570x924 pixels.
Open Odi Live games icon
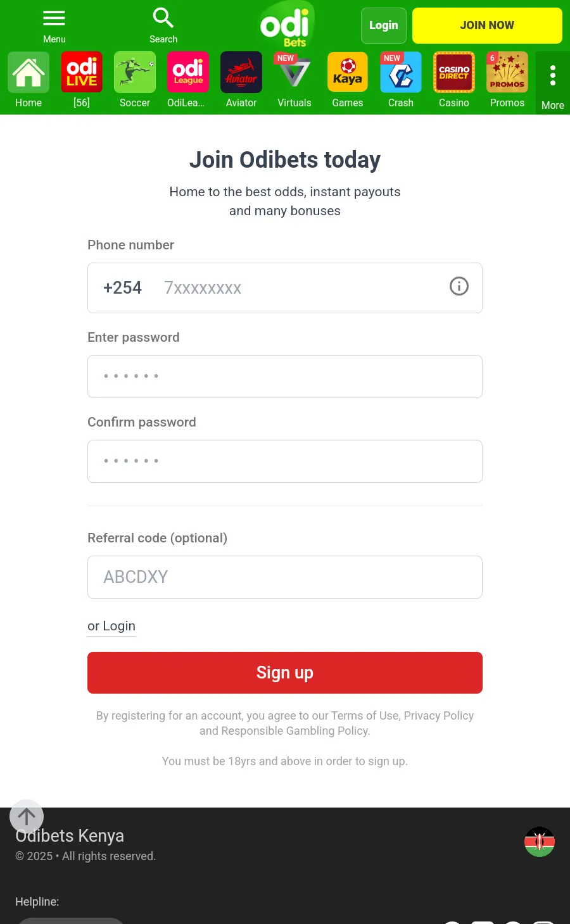82,72
